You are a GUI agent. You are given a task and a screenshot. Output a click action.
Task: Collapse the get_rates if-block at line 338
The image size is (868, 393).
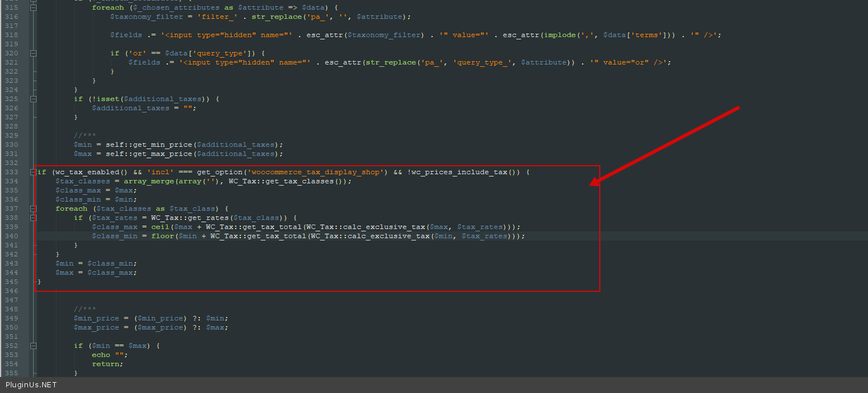(33, 218)
